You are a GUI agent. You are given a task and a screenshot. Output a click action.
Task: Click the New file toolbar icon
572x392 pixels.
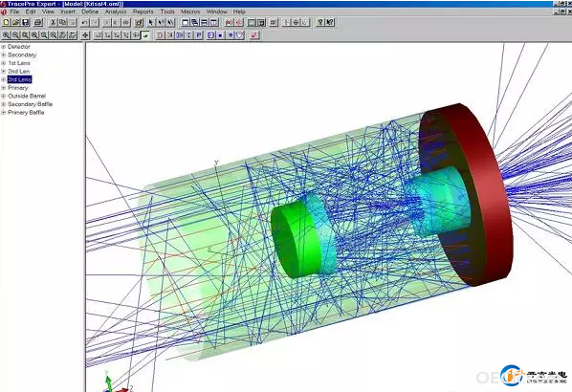6,23
